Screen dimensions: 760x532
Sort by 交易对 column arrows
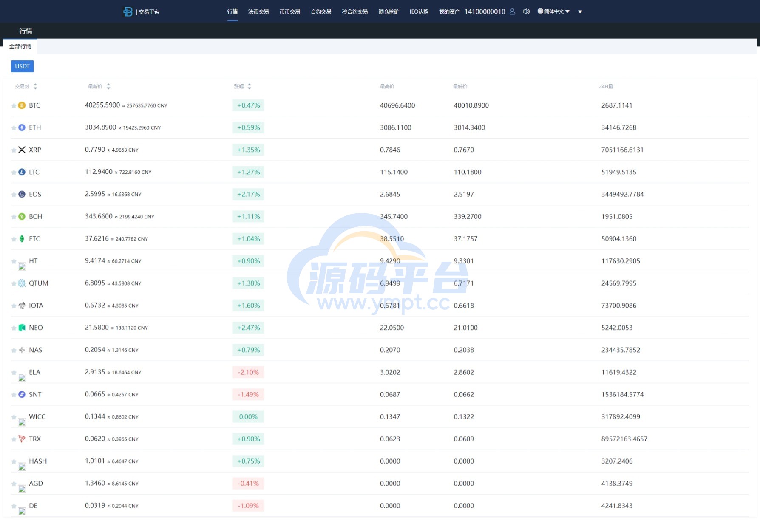(x=35, y=86)
